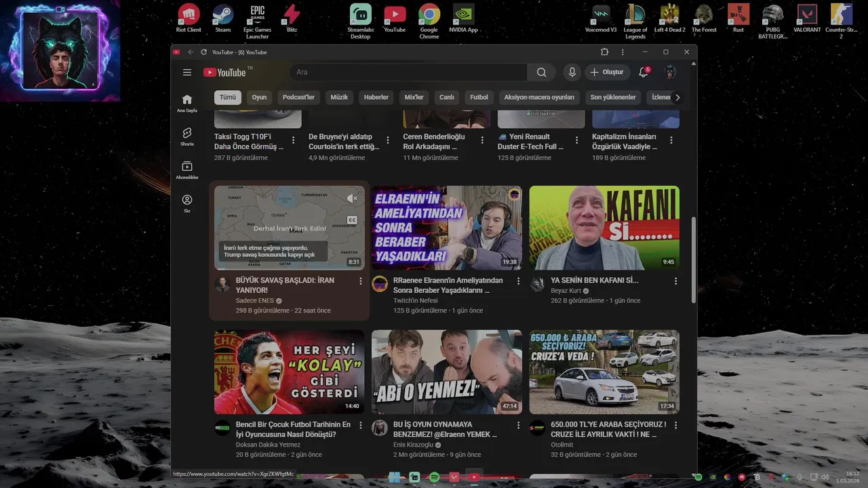Select the Oyun category chip
This screenshot has height=488, width=868.
tap(260, 97)
